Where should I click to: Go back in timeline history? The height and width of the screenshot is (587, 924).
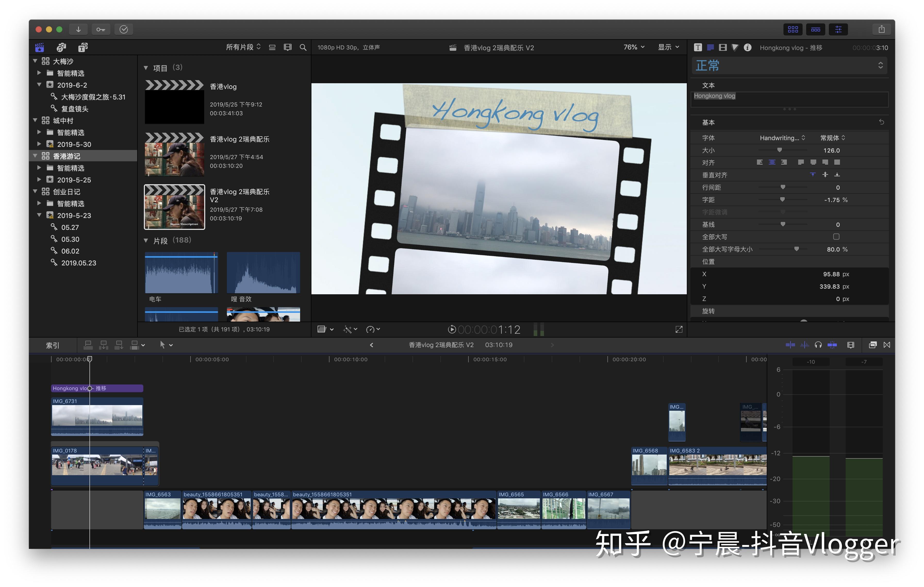click(x=372, y=345)
